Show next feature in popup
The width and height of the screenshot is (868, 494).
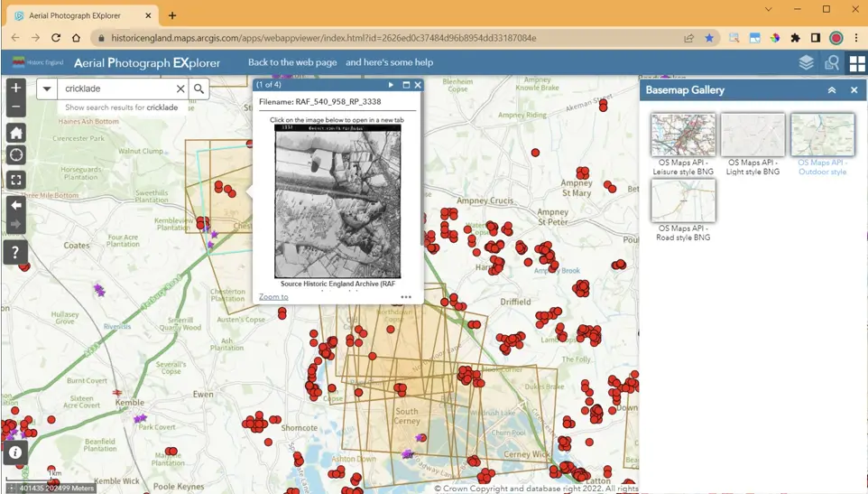[391, 85]
